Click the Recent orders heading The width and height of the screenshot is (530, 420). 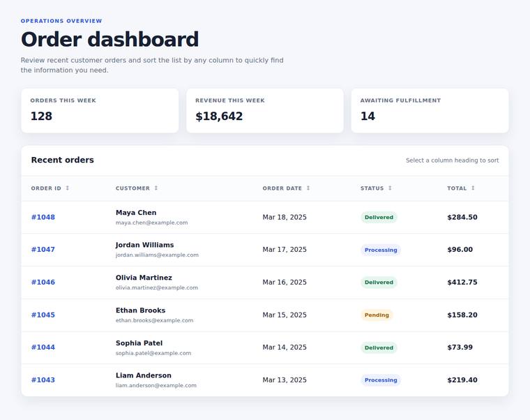63,160
